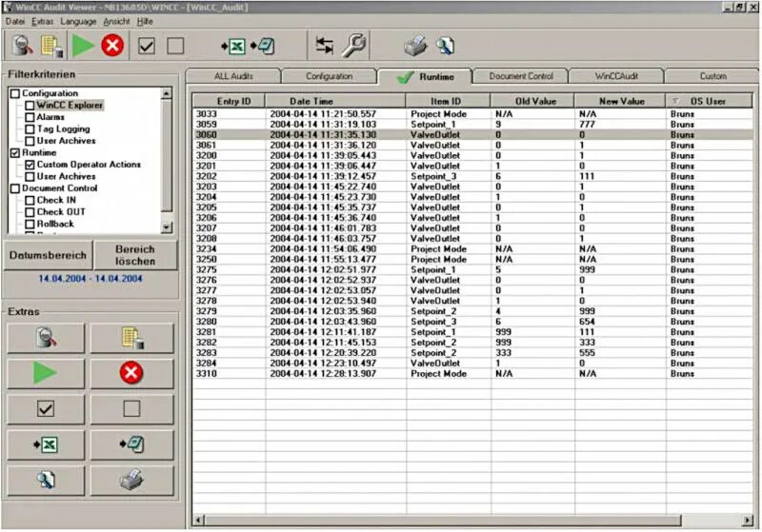
Task: Enable the Alarms filter checkbox
Action: coord(30,117)
